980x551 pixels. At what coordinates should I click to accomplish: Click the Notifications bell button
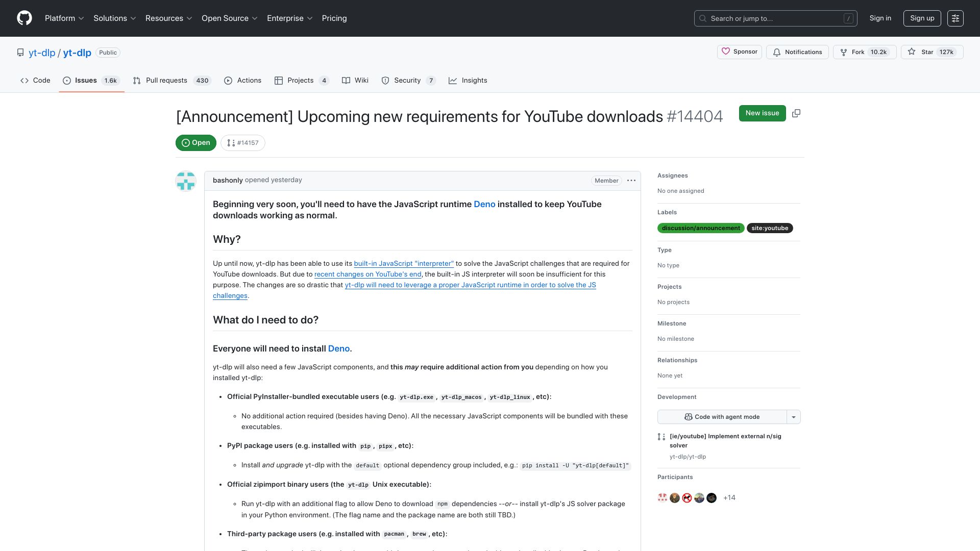pos(798,52)
